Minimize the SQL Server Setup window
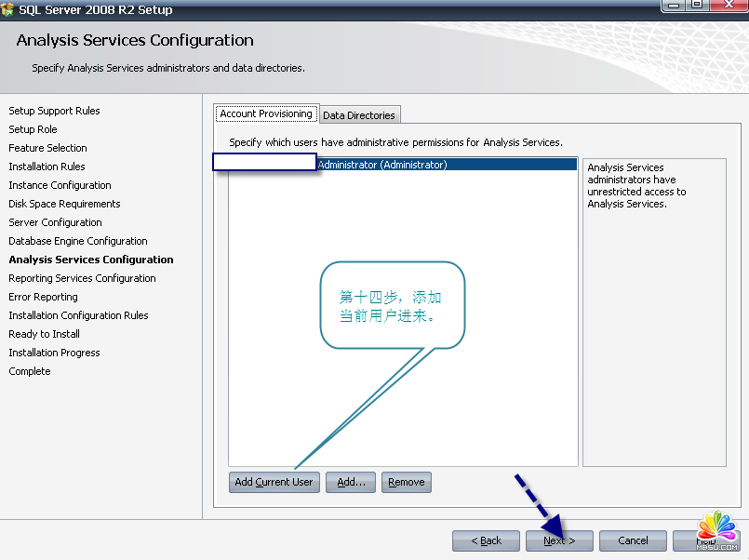 pyautogui.click(x=675, y=6)
